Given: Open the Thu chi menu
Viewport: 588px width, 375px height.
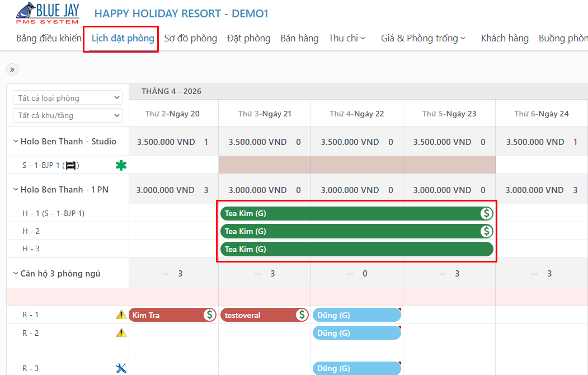Looking at the screenshot, I should 347,38.
